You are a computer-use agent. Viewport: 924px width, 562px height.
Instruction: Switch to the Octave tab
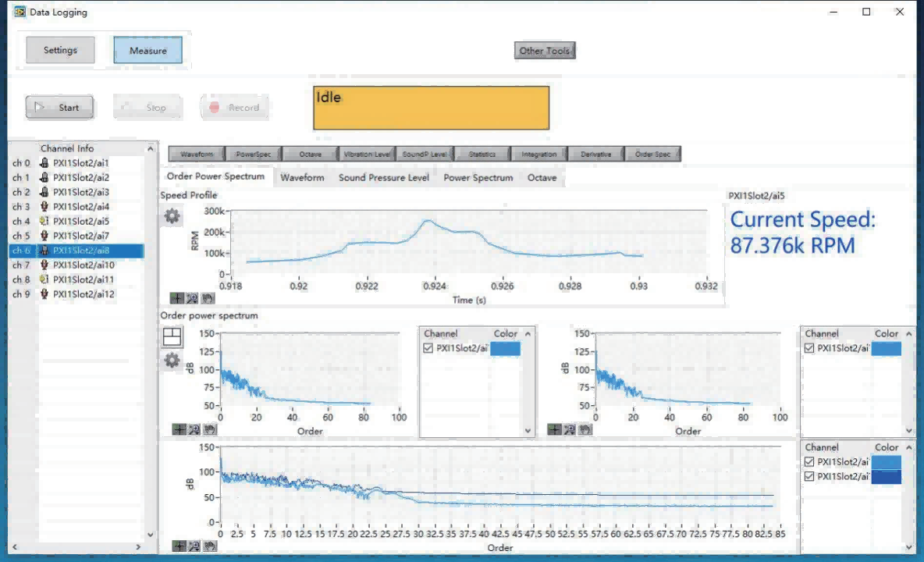point(542,177)
